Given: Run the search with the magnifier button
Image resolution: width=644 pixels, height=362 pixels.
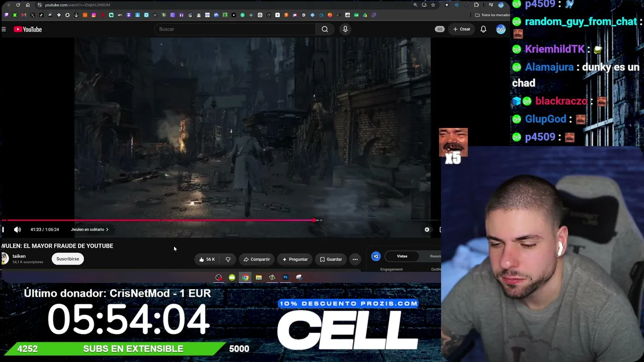Looking at the screenshot, I should 325,29.
